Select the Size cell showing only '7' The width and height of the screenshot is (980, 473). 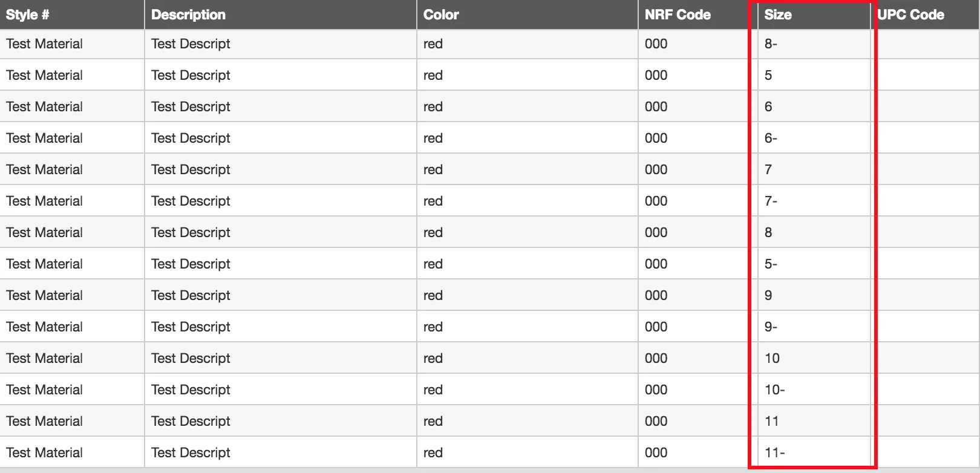tap(768, 169)
